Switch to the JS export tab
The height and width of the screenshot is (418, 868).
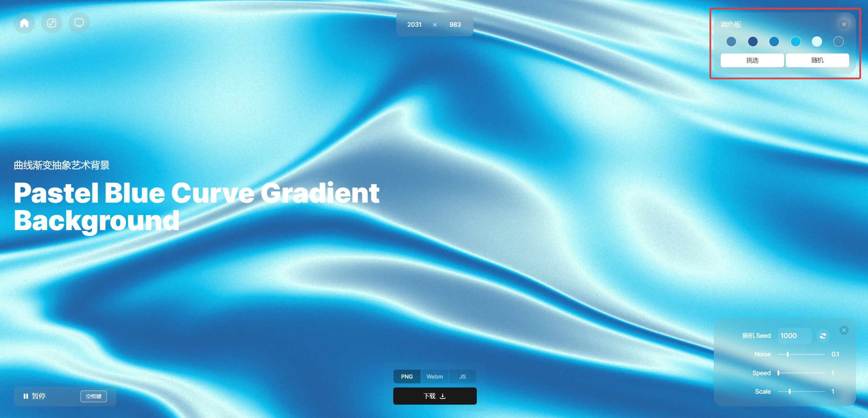[462, 377]
